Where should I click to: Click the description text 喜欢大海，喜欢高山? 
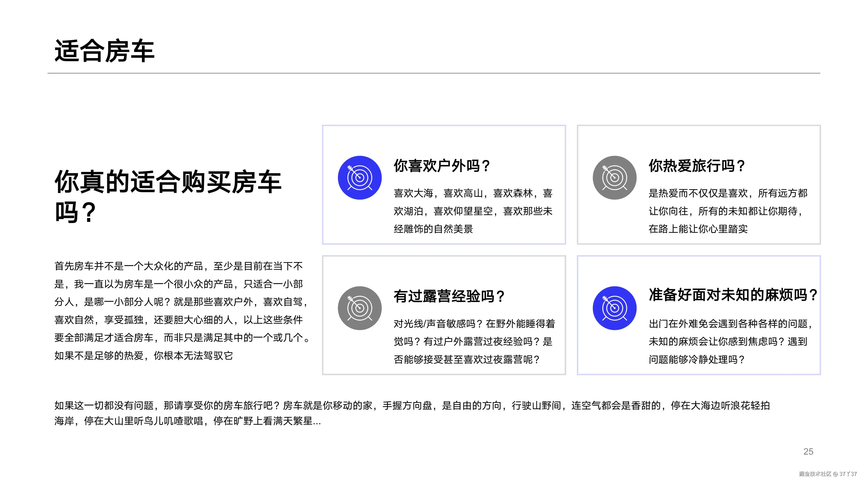click(473, 211)
